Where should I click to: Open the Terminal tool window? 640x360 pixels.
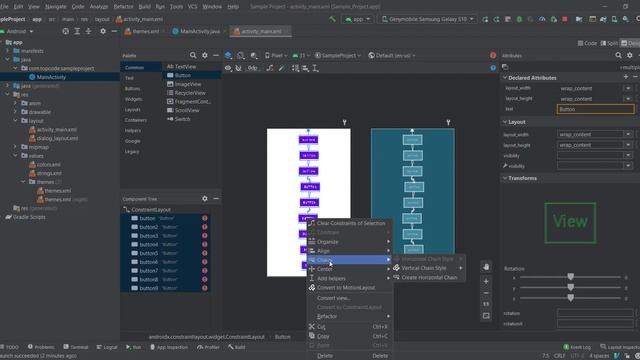click(x=76, y=347)
